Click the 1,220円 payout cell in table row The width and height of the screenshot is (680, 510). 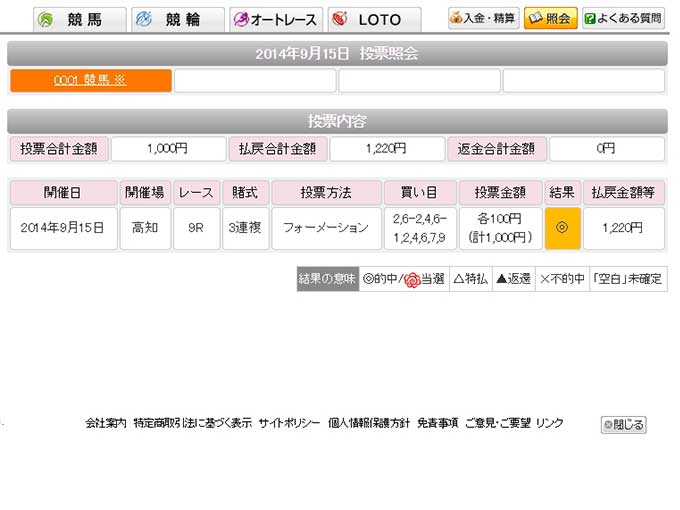[x=624, y=228]
